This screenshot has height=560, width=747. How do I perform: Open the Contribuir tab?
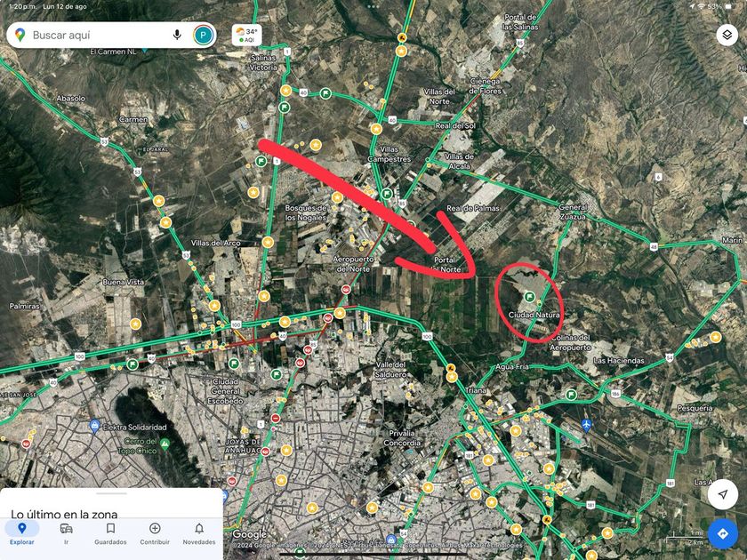point(155,533)
